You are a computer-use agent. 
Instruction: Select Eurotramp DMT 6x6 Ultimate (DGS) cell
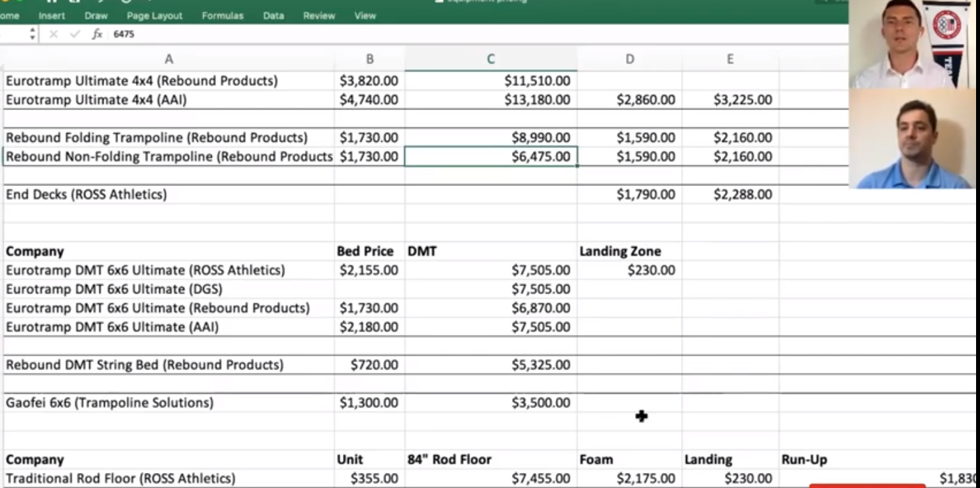pyautogui.click(x=168, y=290)
